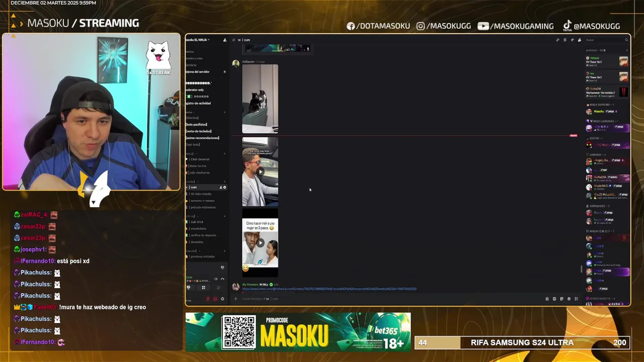The height and width of the screenshot is (362, 644).
Task: Click the disconnect from voice call icon
Action: [x=222, y=279]
